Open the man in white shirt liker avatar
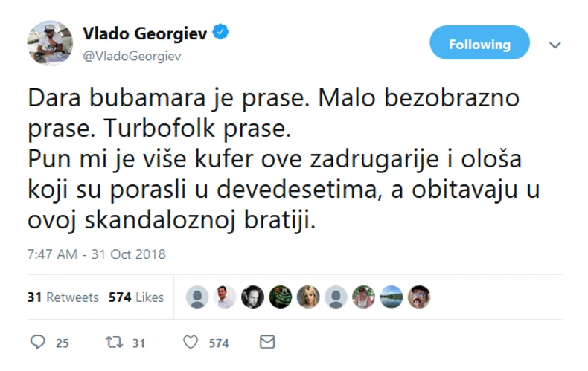Screen dimensions: 588x371 (x=225, y=297)
